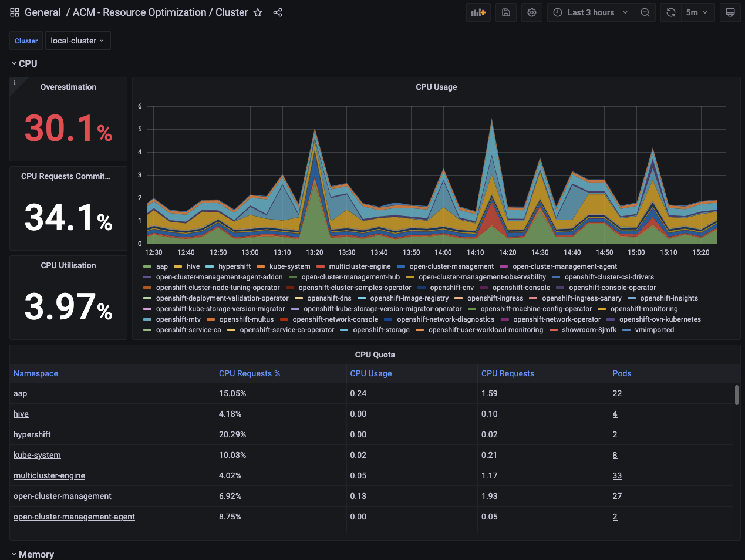This screenshot has width=745, height=560.
Task: Expand the Memory row
Action: point(32,554)
